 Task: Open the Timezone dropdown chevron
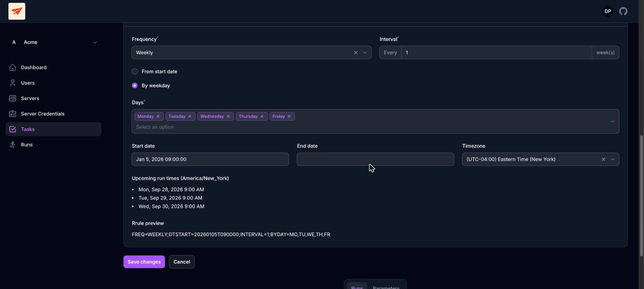coord(612,159)
